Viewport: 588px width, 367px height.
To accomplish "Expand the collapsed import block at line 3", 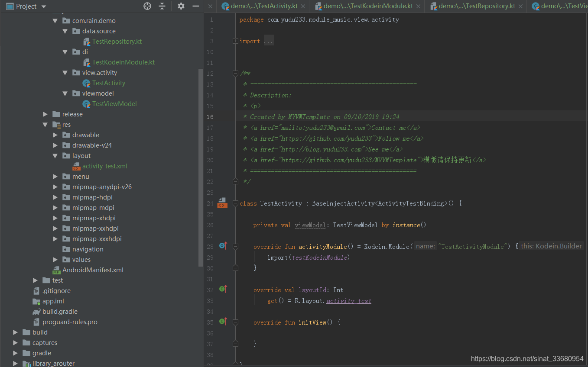I will (x=235, y=41).
